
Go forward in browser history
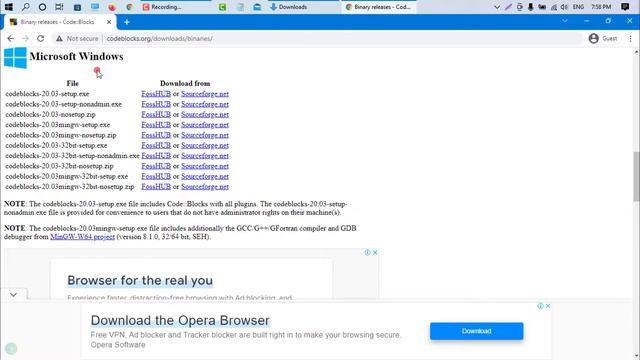[x=25, y=38]
